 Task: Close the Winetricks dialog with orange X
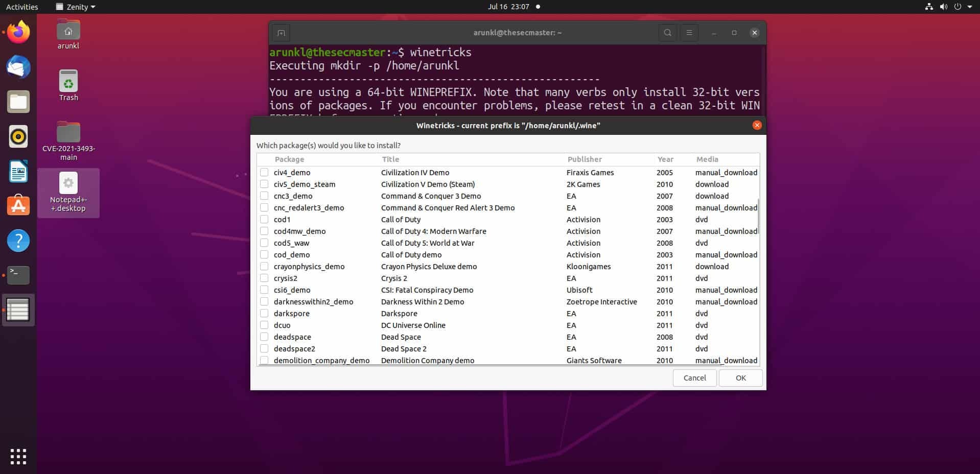click(757, 125)
